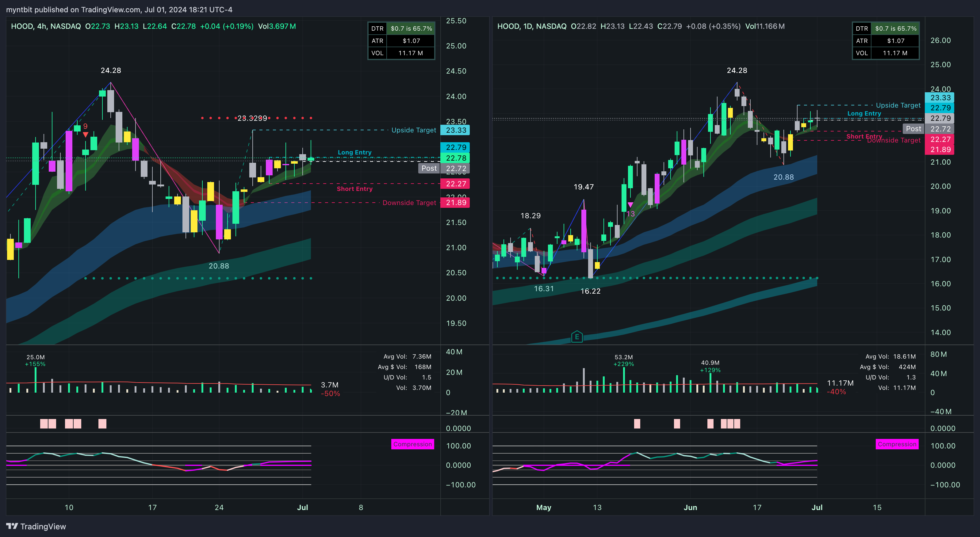Click the 19.47 swing high label on the daily chart
The width and height of the screenshot is (980, 537).
coord(584,187)
